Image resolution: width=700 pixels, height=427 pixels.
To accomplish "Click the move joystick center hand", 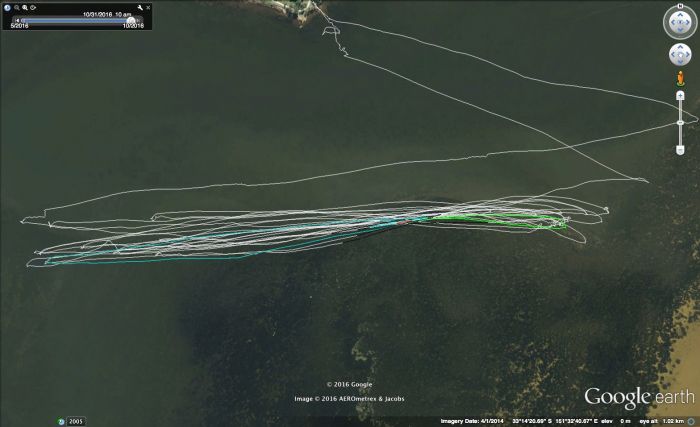I will 679,56.
